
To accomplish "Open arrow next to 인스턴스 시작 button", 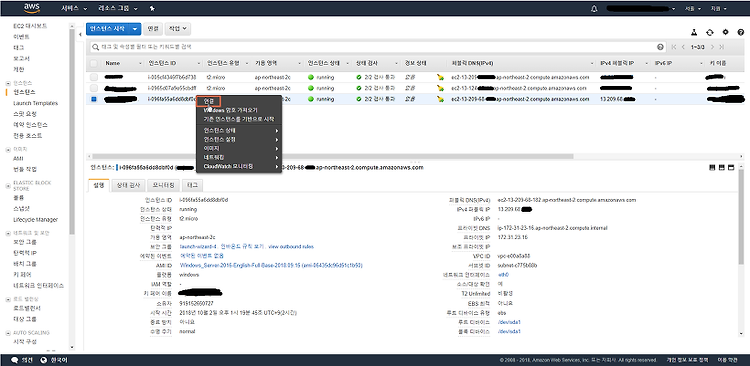I will tap(135, 29).
